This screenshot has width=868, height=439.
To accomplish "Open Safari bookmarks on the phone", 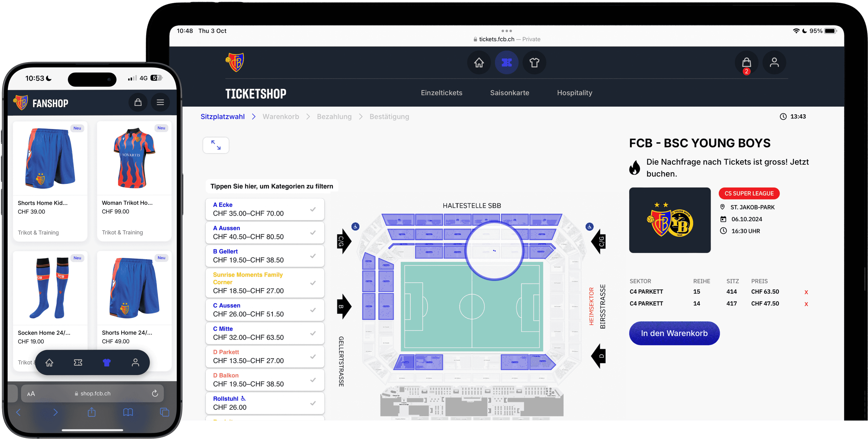I will point(128,412).
